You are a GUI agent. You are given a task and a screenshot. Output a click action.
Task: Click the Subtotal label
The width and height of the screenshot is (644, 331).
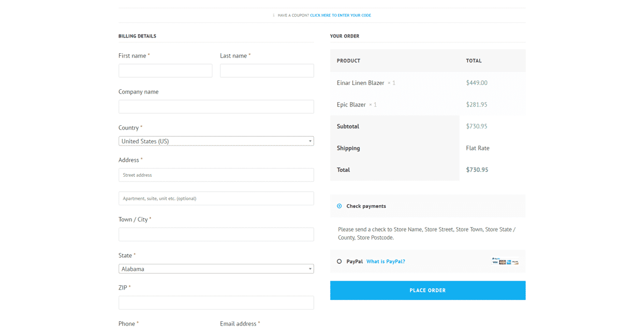pos(348,126)
